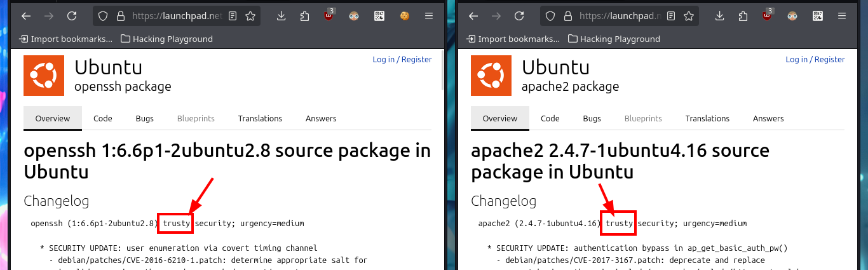Click Changelog heading on openssh page

click(x=57, y=201)
